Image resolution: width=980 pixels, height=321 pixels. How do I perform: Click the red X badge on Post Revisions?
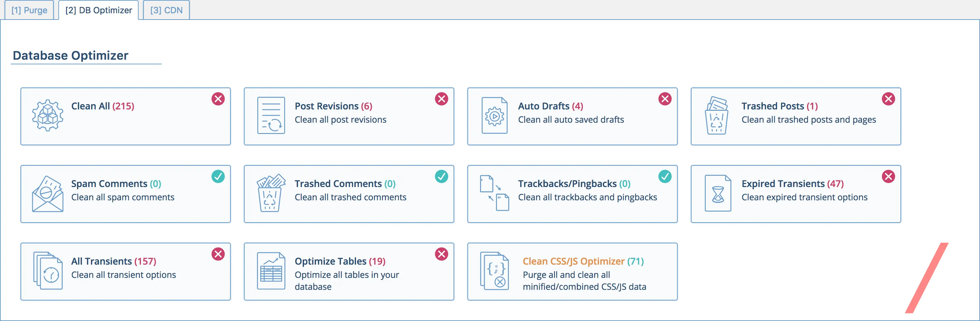442,99
